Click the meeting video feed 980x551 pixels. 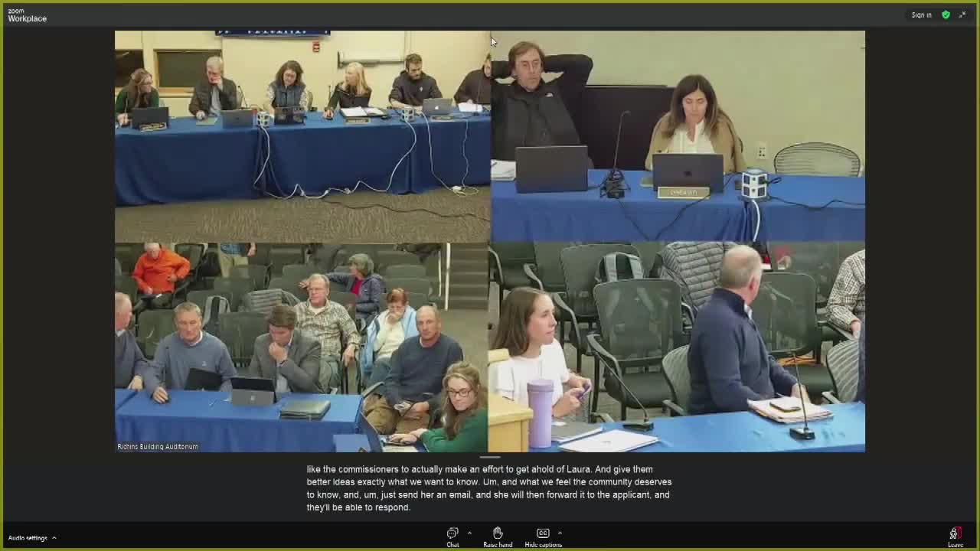(x=490, y=241)
